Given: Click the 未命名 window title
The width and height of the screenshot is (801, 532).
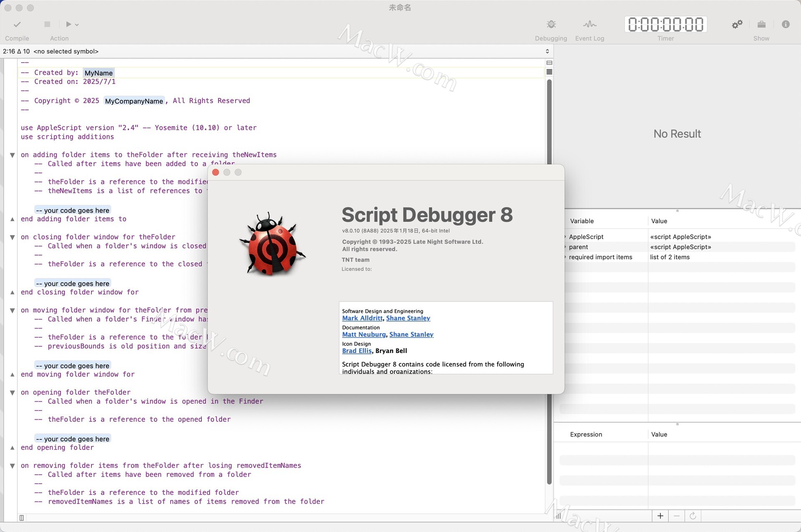Looking at the screenshot, I should click(x=400, y=8).
